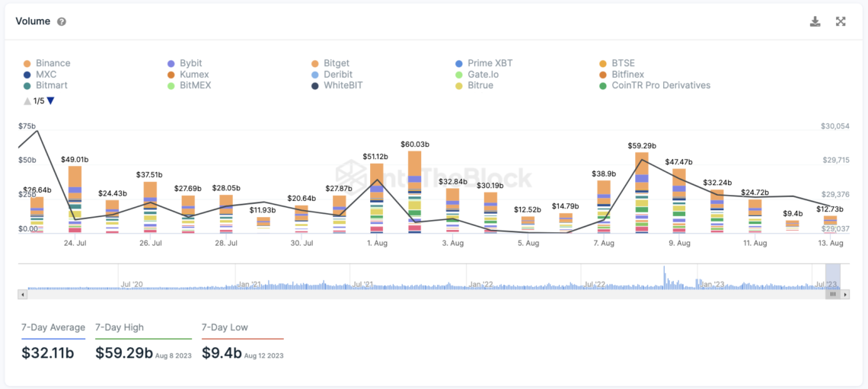This screenshot has width=868, height=389.
Task: Toggle Prime XBT series in legend
Action: click(x=483, y=63)
